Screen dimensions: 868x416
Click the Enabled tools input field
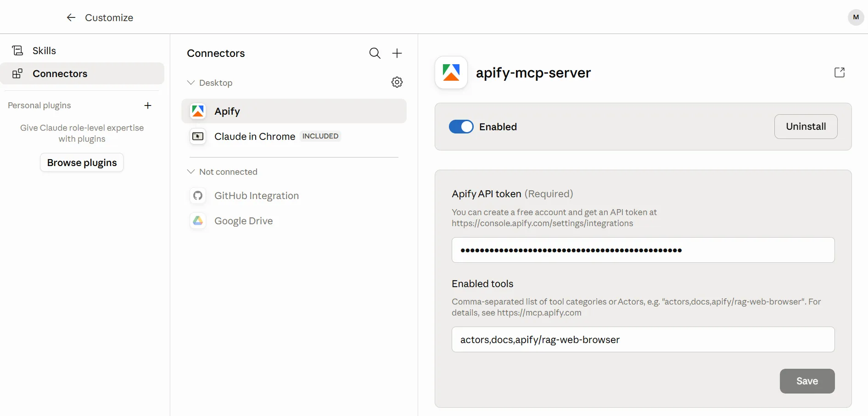(x=643, y=339)
